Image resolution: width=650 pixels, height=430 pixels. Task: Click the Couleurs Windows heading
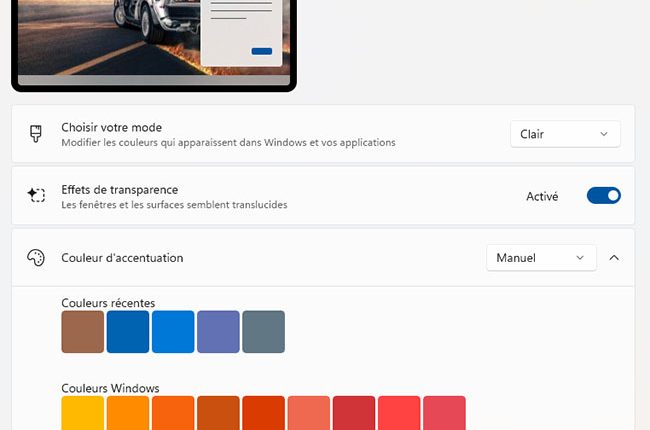(x=110, y=389)
